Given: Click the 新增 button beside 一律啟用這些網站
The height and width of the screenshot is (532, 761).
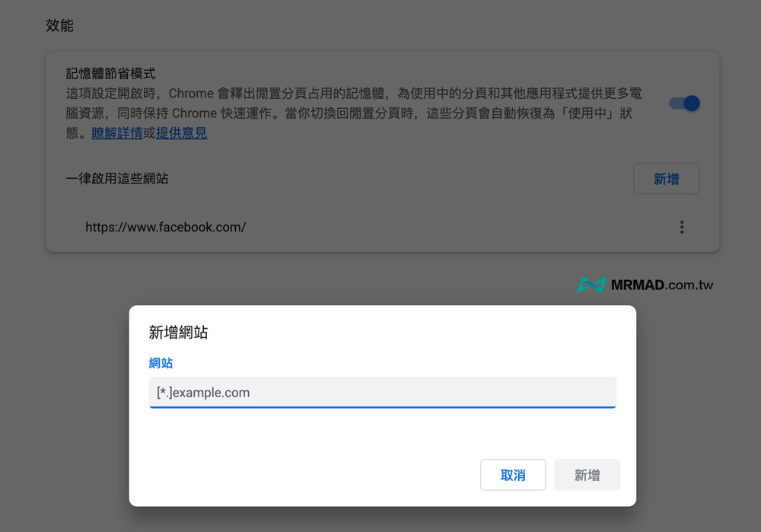Looking at the screenshot, I should (666, 179).
